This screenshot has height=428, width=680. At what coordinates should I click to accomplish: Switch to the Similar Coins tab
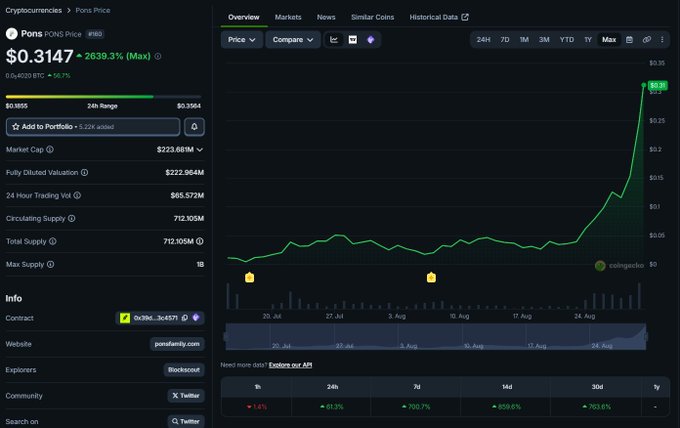click(x=373, y=17)
